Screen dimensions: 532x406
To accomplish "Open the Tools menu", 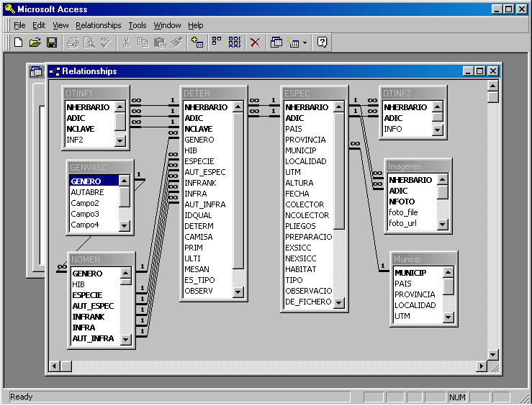I will [x=137, y=25].
